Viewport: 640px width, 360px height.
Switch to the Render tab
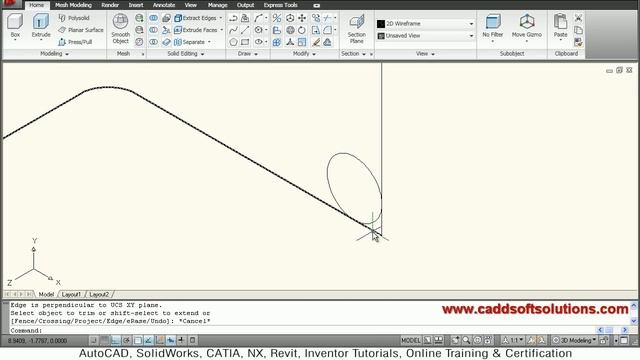click(x=110, y=5)
